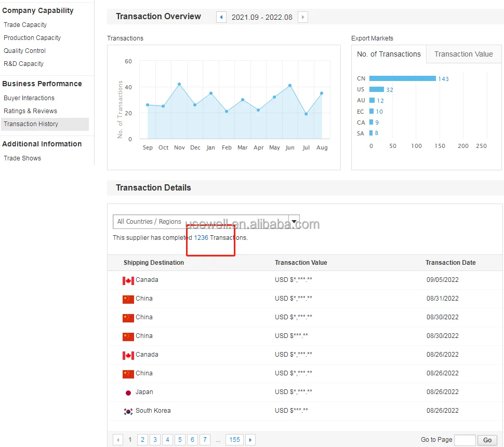Click the Japan flag icon

128,392
